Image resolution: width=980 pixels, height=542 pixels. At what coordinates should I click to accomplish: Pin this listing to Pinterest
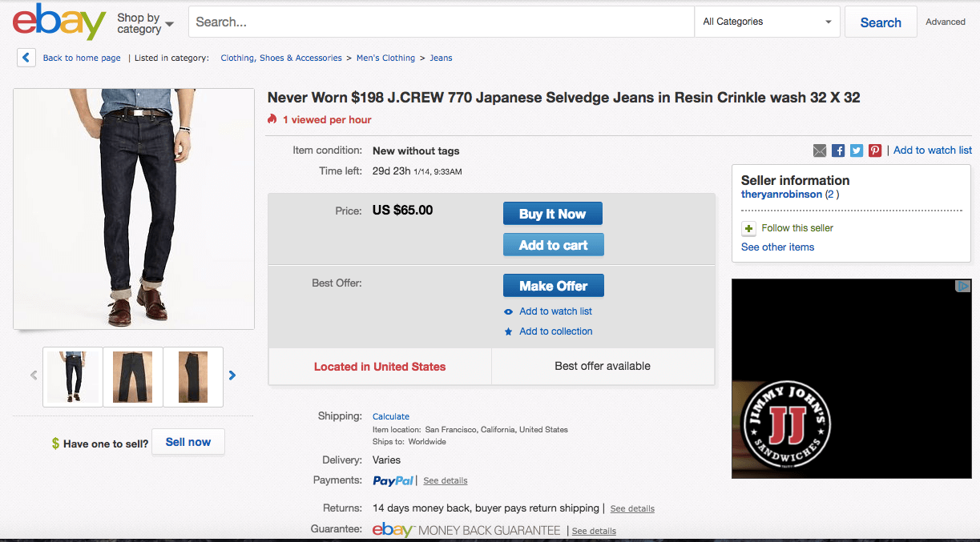[x=874, y=151]
